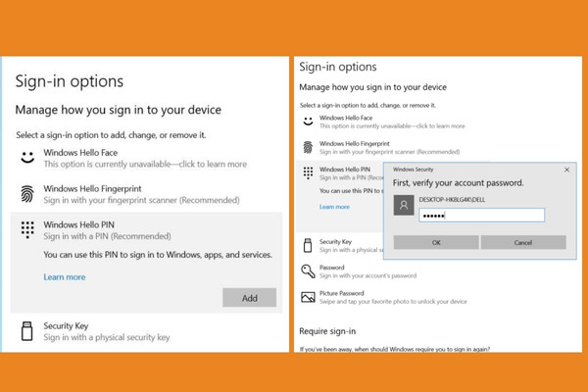Open Learn more link in right panel
The width and height of the screenshot is (588, 392).
coord(334,207)
